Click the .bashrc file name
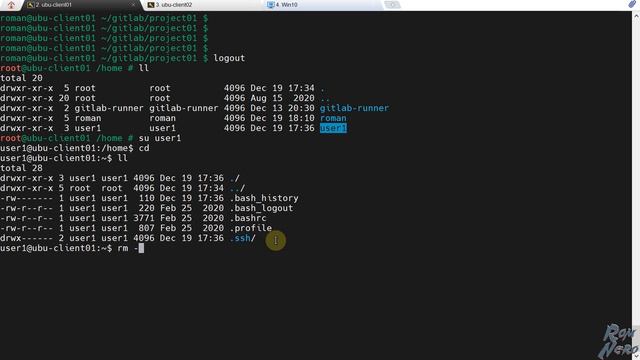 (x=248, y=218)
